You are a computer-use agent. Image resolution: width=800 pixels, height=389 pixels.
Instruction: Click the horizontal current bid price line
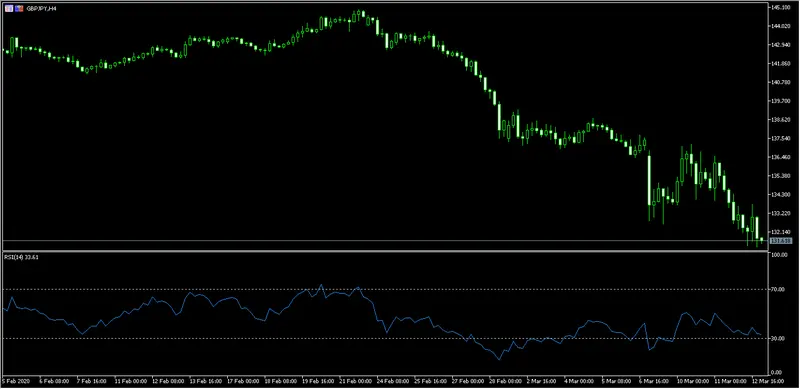click(383, 240)
